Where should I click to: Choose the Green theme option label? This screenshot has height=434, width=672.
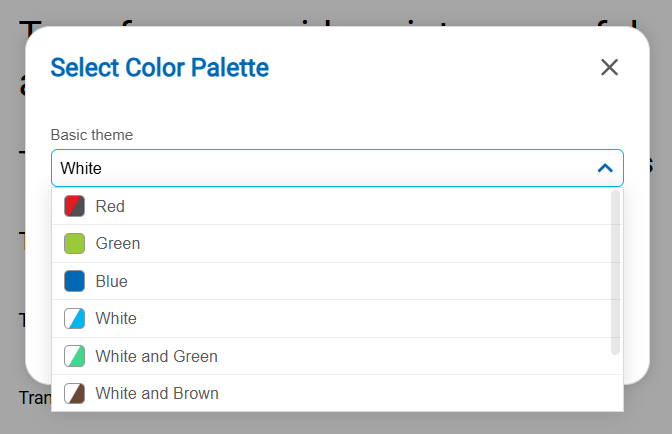click(x=118, y=243)
